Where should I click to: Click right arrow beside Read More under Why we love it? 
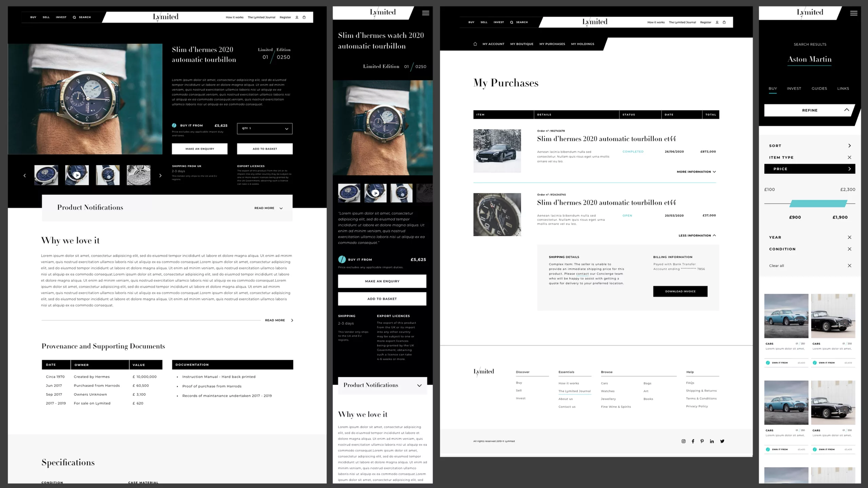(292, 320)
